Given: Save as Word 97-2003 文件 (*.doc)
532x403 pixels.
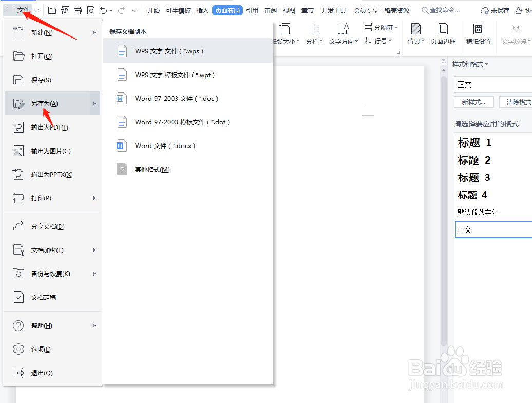Looking at the screenshot, I should (x=187, y=99).
